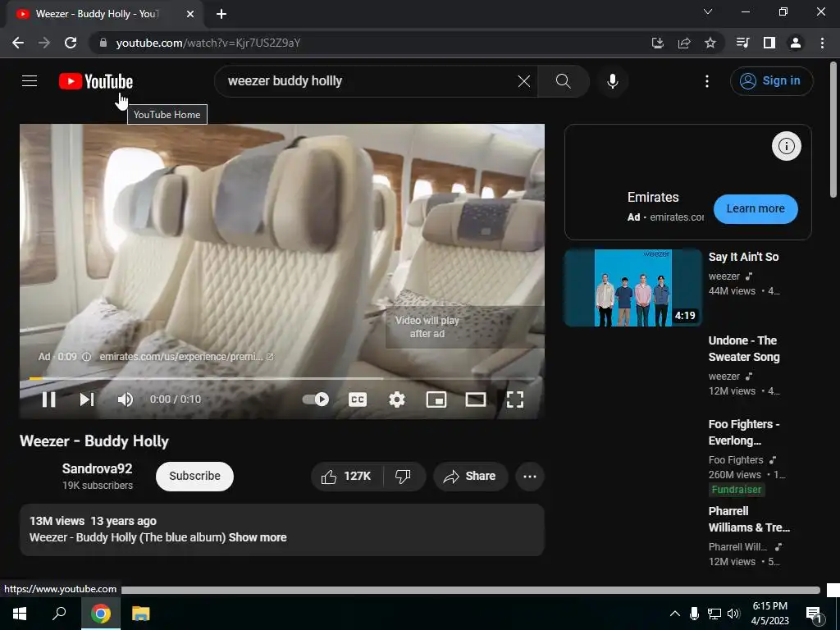
Task: Open Chrome three-dot menu
Action: (x=822, y=43)
